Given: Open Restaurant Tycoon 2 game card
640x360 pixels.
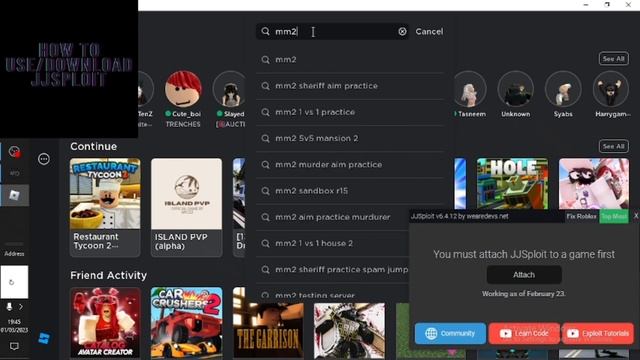Looking at the screenshot, I should 105,207.
